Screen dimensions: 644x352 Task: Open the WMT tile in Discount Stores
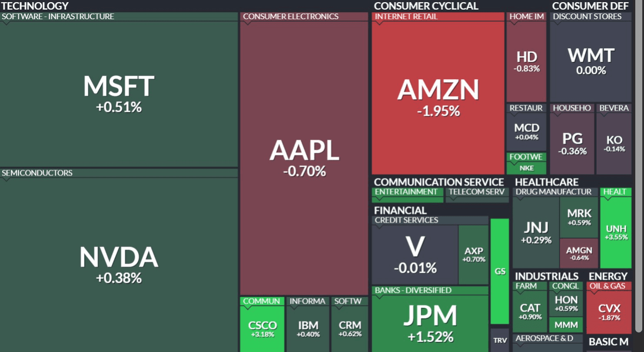pos(591,61)
